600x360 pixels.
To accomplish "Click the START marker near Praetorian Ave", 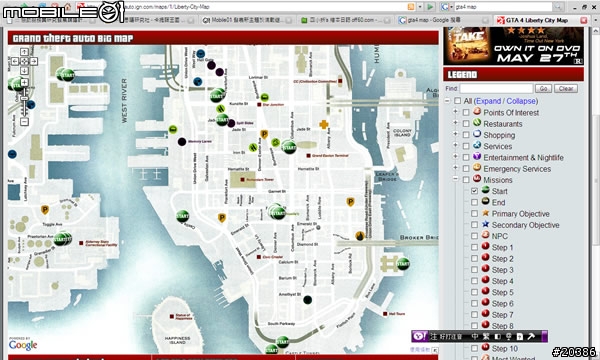I will pos(61,239).
